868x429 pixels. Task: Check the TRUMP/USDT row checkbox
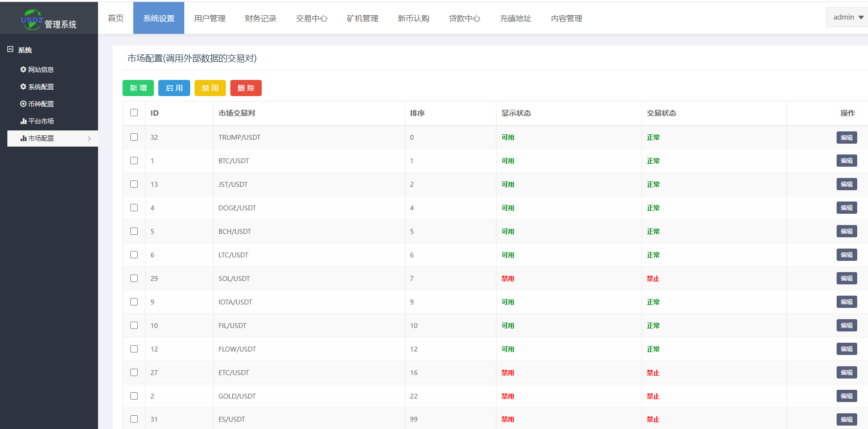134,137
